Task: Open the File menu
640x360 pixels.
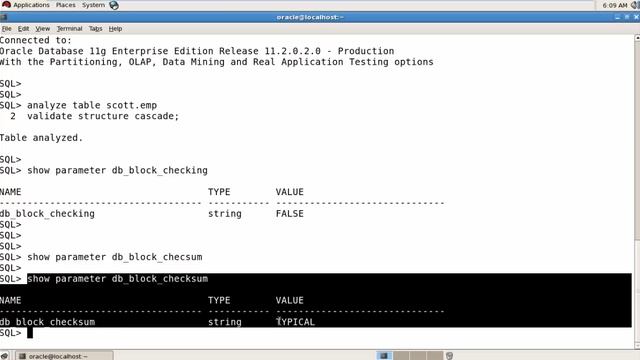Action: pyautogui.click(x=7, y=29)
